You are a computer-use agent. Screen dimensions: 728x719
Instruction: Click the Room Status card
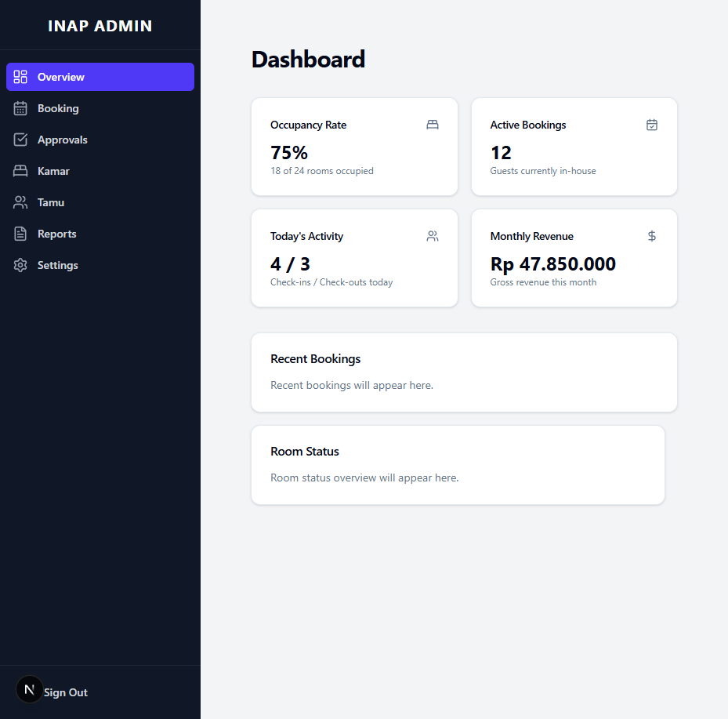pos(457,464)
